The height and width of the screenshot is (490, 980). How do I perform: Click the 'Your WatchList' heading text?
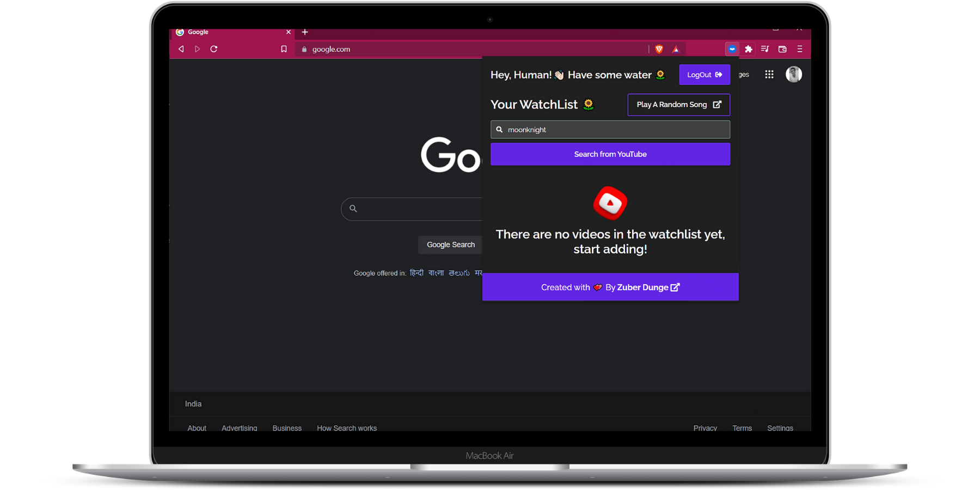(x=534, y=105)
